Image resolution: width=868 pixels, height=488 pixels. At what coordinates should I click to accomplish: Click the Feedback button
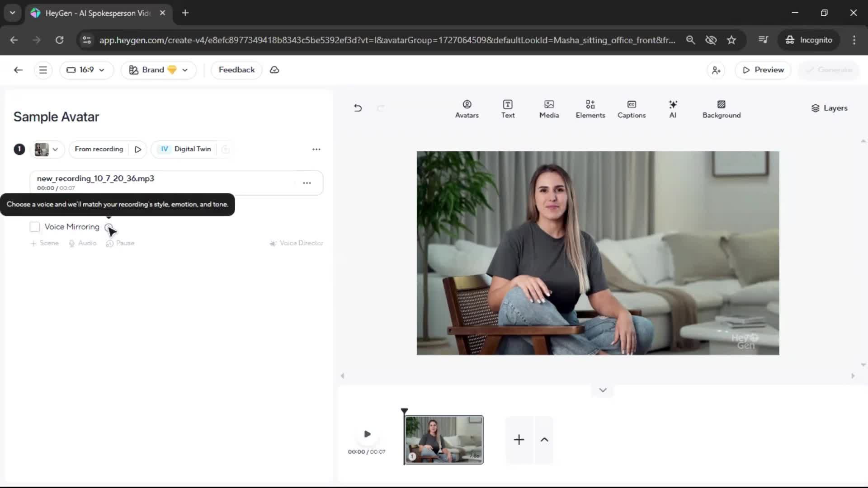236,70
